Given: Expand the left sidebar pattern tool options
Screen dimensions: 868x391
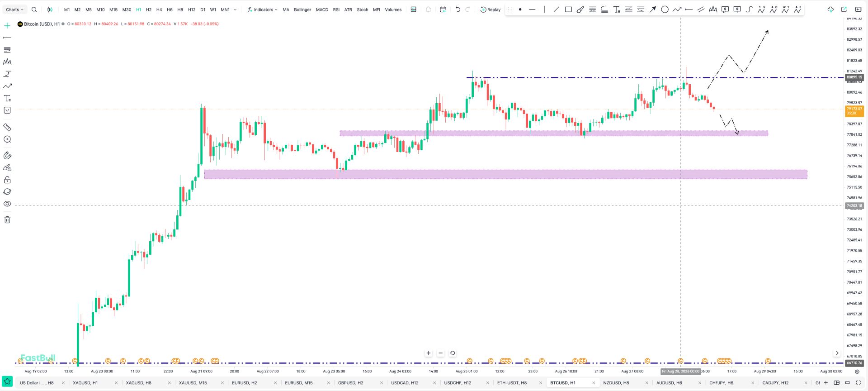Looking at the screenshot, I should pos(7,62).
